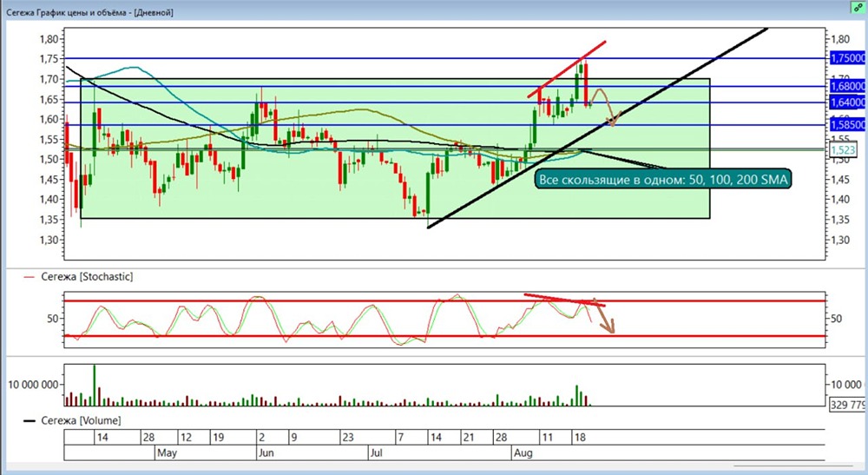Click the green link icon in title bar
This screenshot has height=475, width=868.
(x=858, y=8)
